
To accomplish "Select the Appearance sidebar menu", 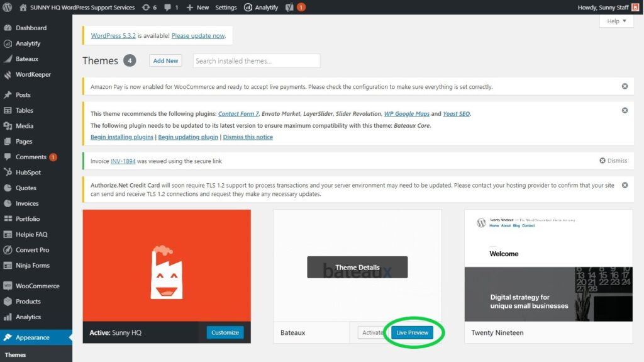I will pos(36,337).
